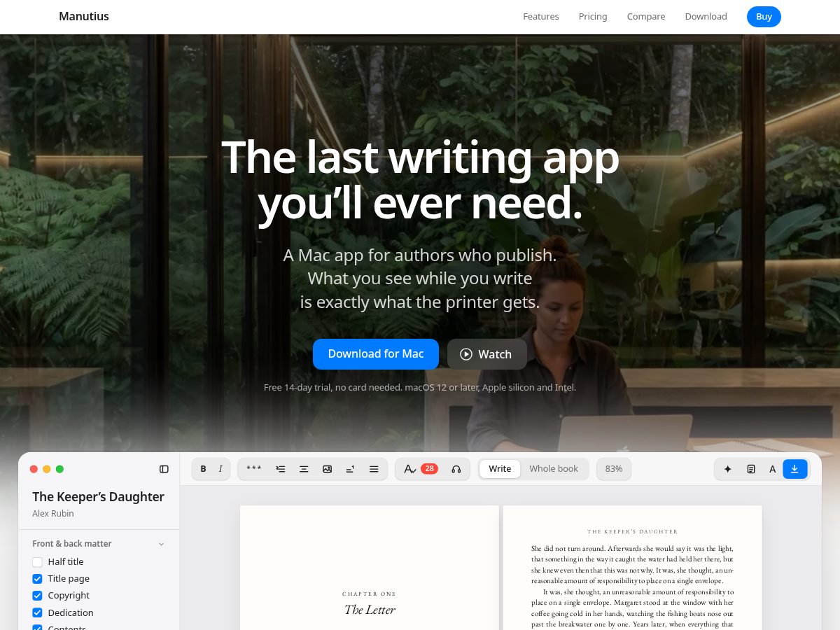Enable the Half title checkbox
The height and width of the screenshot is (630, 840).
37,561
